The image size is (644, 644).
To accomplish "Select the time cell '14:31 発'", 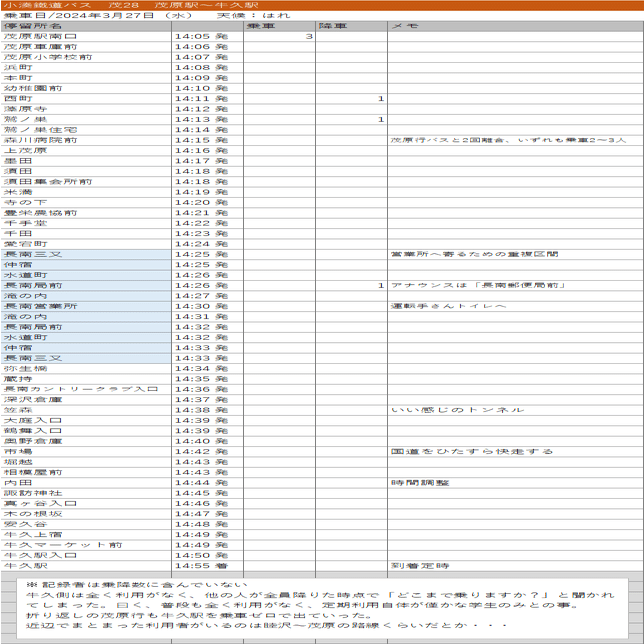I will point(201,317).
